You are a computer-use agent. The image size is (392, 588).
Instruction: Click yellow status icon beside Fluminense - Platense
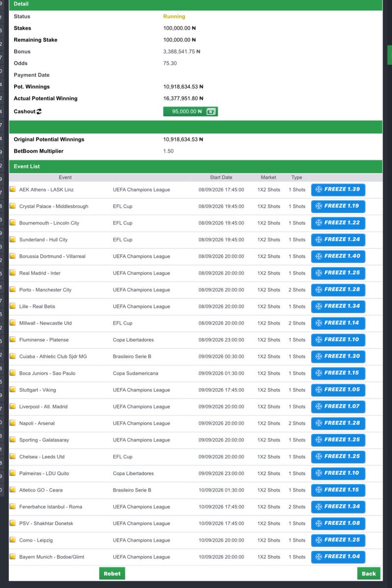[x=13, y=340]
